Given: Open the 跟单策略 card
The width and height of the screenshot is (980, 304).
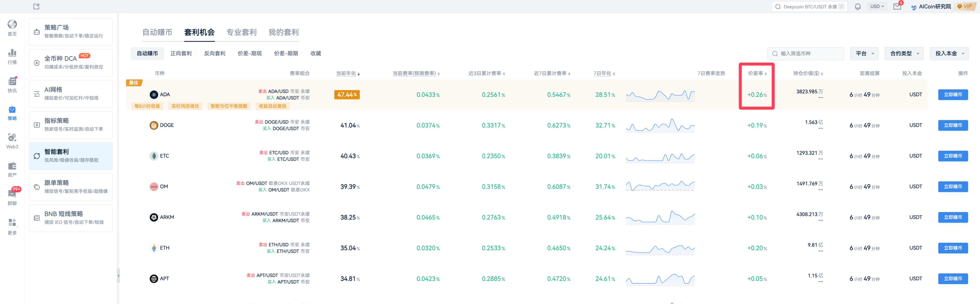Looking at the screenshot, I should coord(71,187).
